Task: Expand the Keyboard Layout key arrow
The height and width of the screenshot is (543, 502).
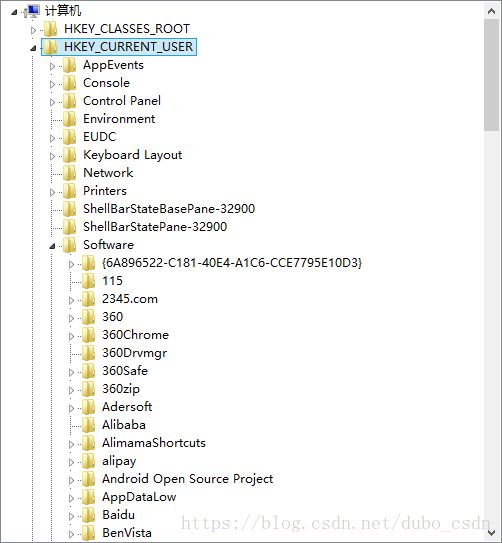Action: [52, 156]
